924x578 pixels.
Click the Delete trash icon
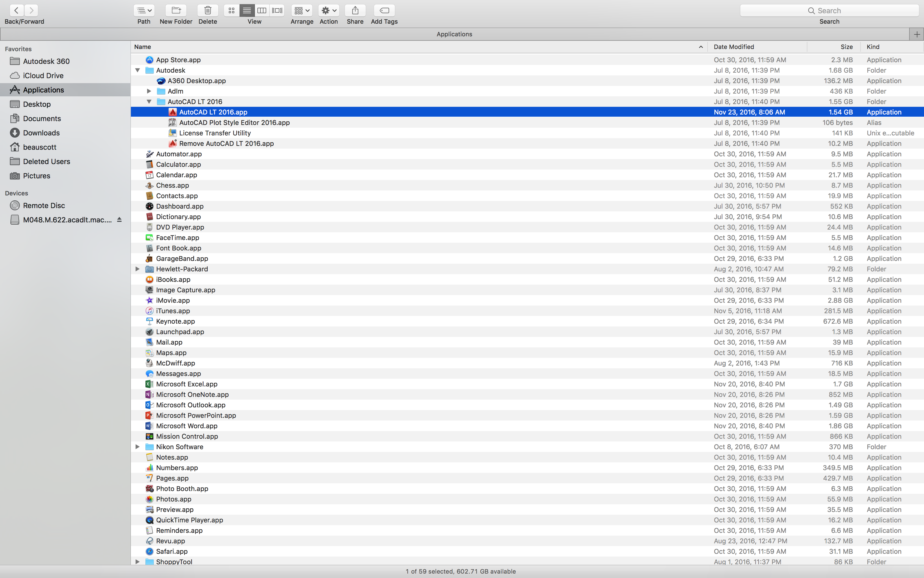coord(208,10)
